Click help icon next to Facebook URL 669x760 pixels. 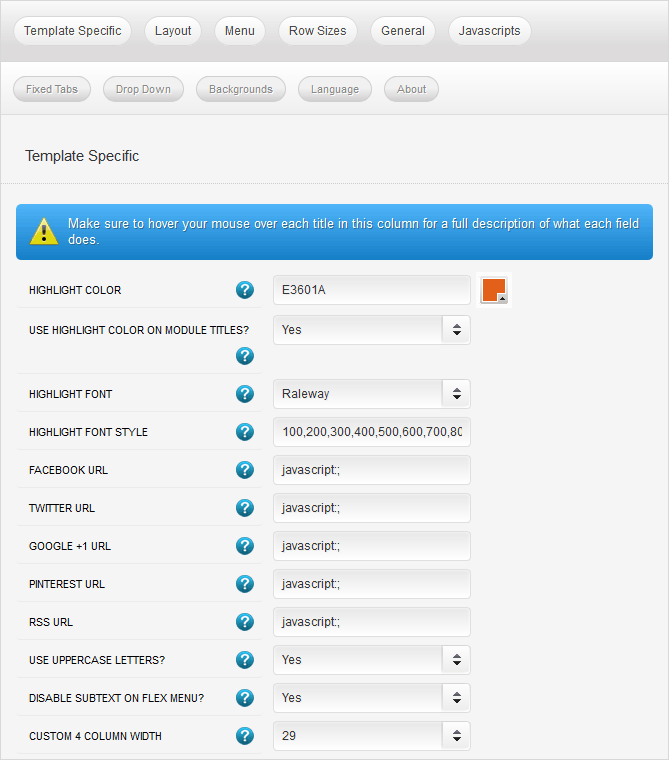tap(245, 470)
